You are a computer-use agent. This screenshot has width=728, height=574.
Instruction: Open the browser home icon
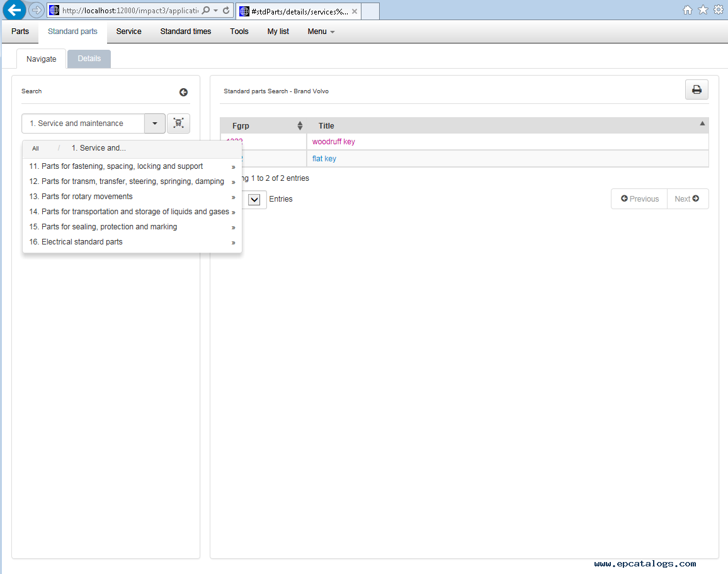tap(688, 10)
